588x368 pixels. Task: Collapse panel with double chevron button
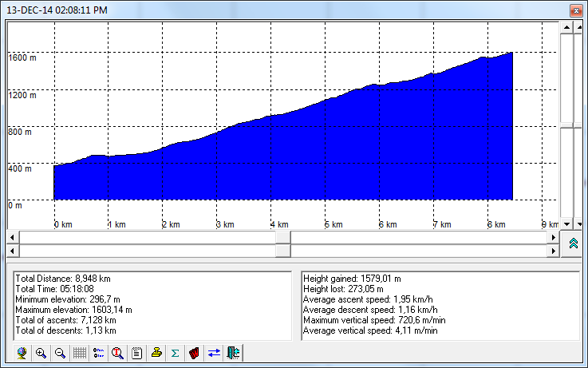[x=573, y=244]
